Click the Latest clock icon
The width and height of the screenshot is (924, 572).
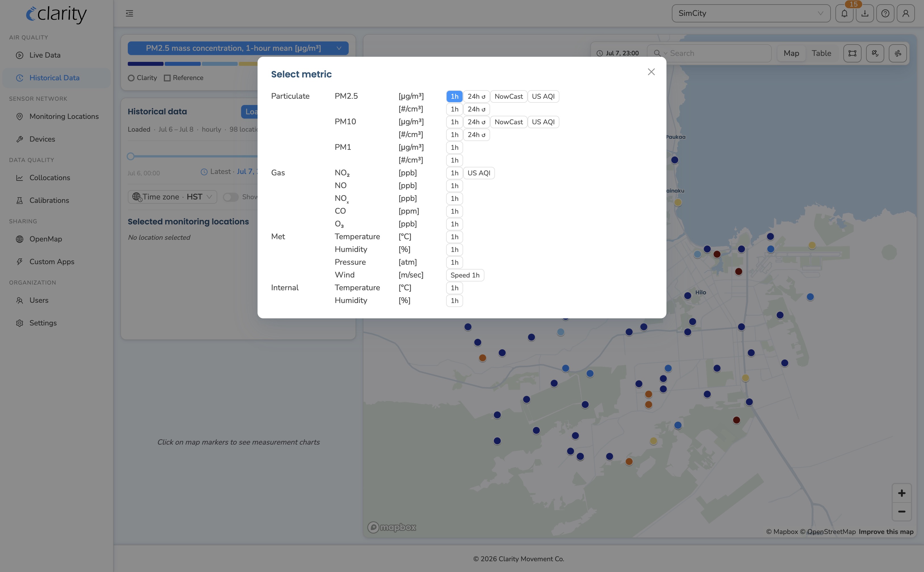(x=204, y=172)
